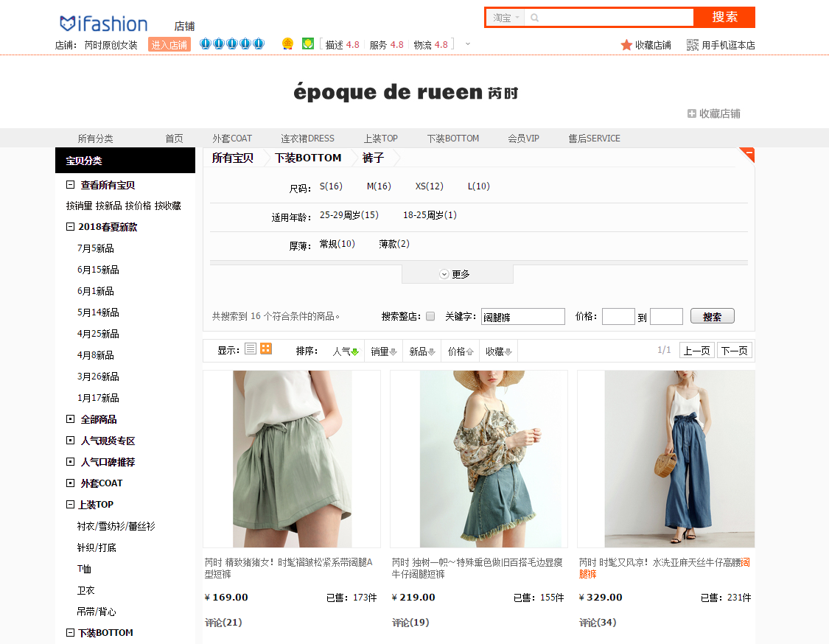Filter by thickness 薄款(2)
This screenshot has height=644, width=829.
[394, 244]
